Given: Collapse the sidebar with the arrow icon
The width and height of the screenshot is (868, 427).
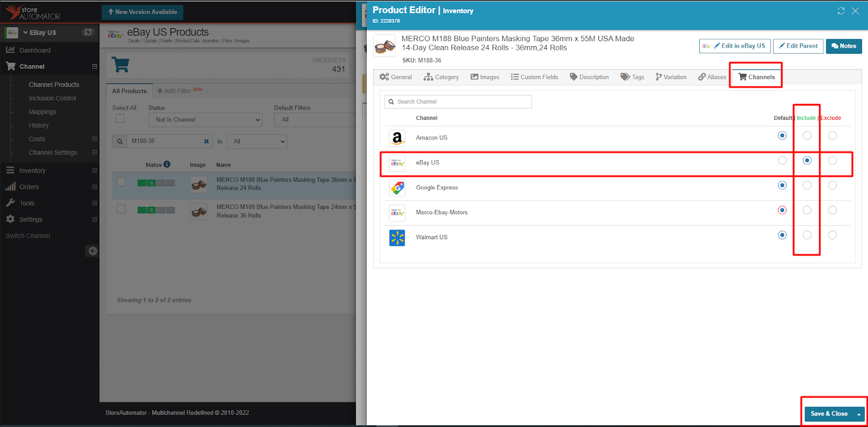Looking at the screenshot, I should (93, 251).
